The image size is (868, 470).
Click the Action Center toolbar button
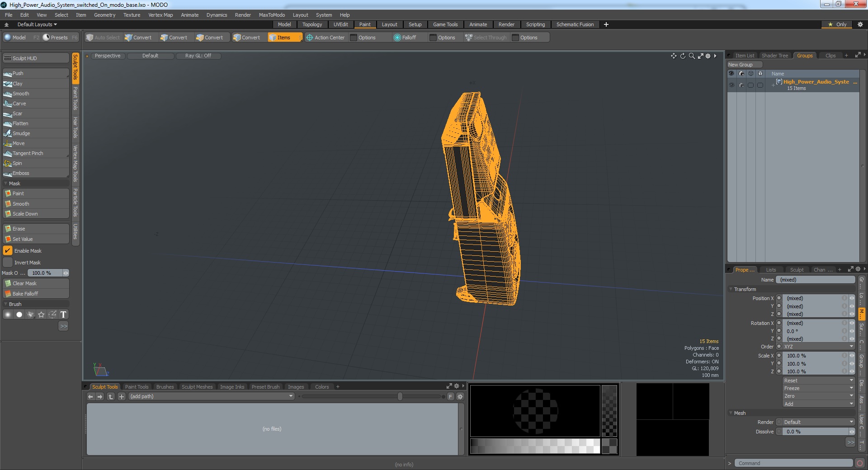pyautogui.click(x=325, y=38)
